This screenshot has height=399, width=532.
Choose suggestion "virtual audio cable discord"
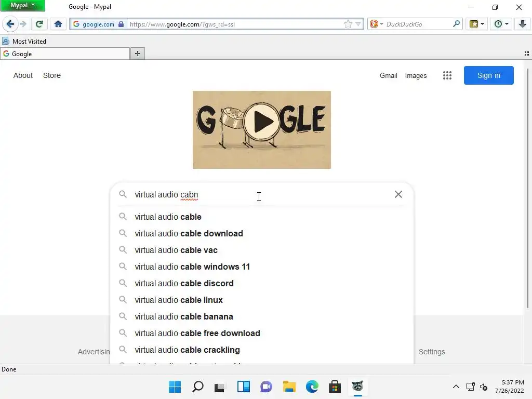click(x=262, y=283)
